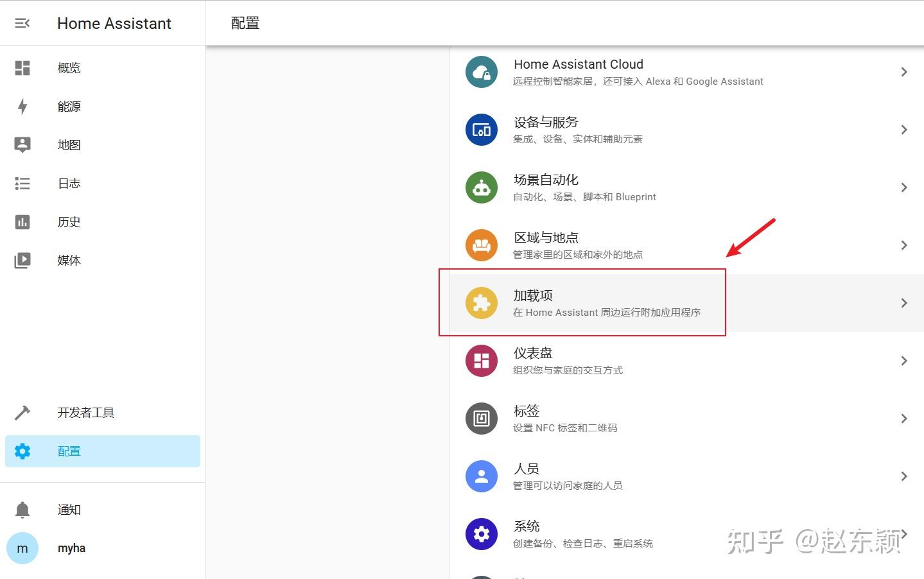Click the 场景自动化 robot icon
The width and height of the screenshot is (924, 579).
click(482, 187)
